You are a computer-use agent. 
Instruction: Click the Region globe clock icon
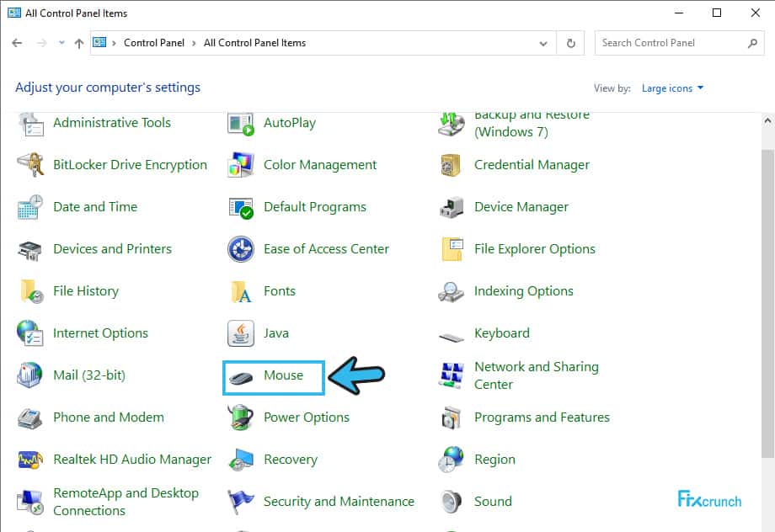click(451, 460)
